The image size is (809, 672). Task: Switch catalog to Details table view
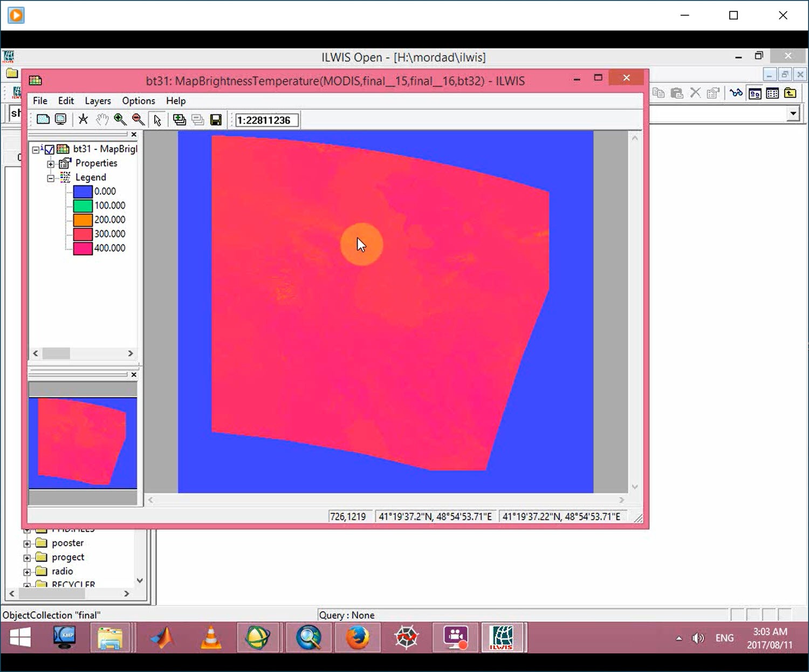click(x=772, y=93)
